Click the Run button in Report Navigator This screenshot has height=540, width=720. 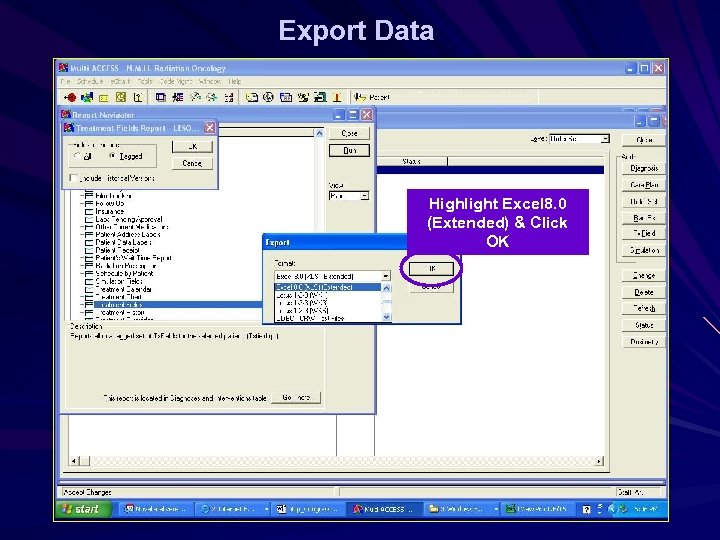tap(349, 150)
